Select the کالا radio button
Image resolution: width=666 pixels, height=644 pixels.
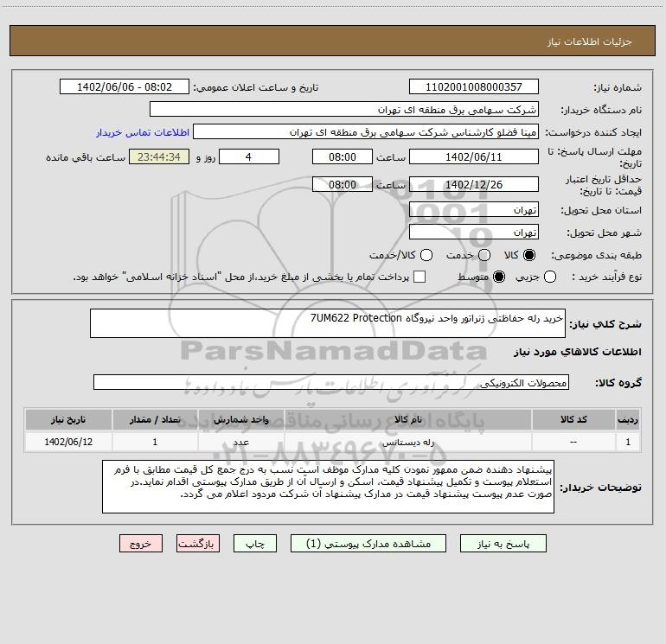tap(529, 255)
